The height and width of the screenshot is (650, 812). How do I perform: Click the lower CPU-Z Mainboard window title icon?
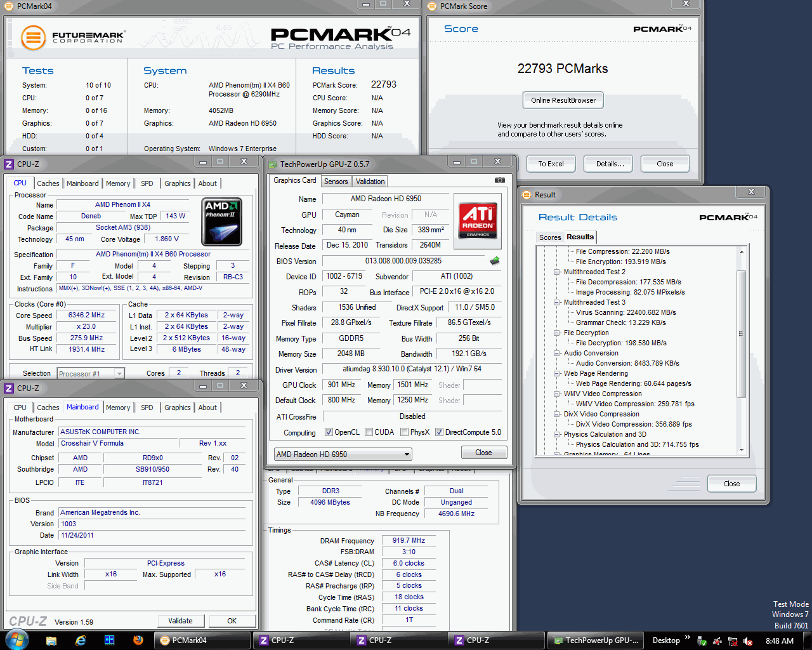pyautogui.click(x=9, y=388)
